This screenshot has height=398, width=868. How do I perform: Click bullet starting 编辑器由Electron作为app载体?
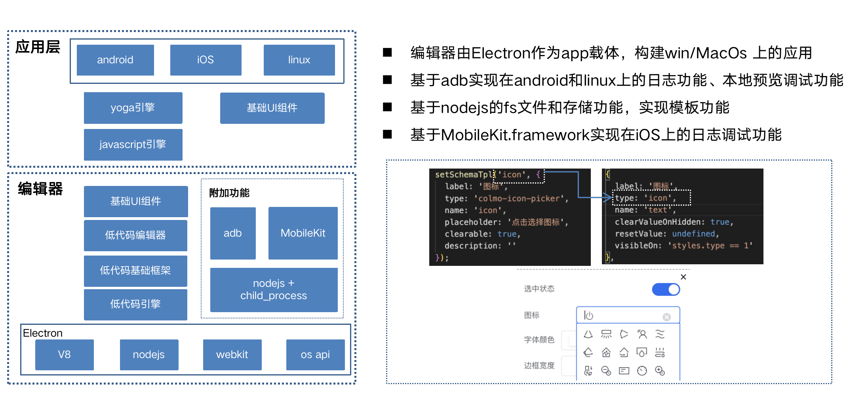tap(611, 53)
